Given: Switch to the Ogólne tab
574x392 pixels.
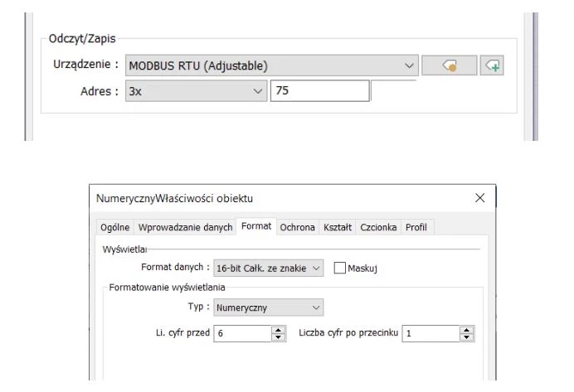Looking at the screenshot, I should pos(114,227).
